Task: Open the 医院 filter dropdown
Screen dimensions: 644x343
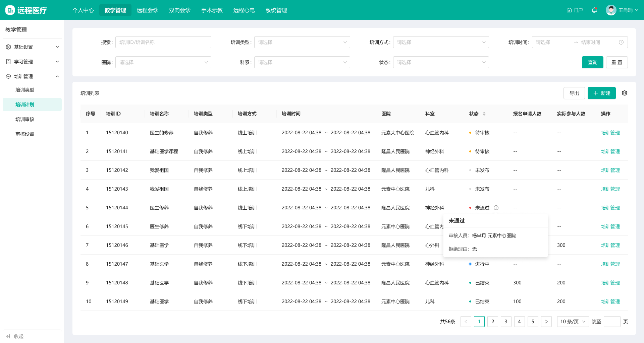Action: click(x=163, y=62)
